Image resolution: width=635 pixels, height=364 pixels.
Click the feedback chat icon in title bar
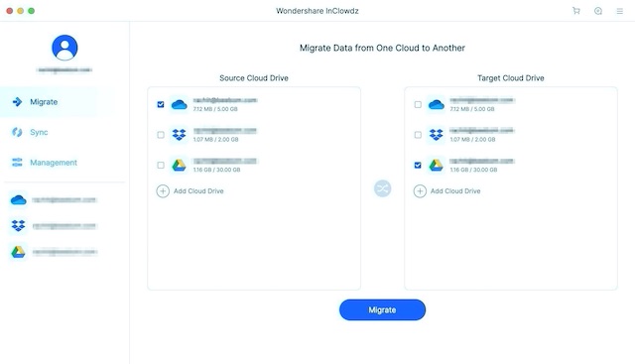pyautogui.click(x=597, y=11)
